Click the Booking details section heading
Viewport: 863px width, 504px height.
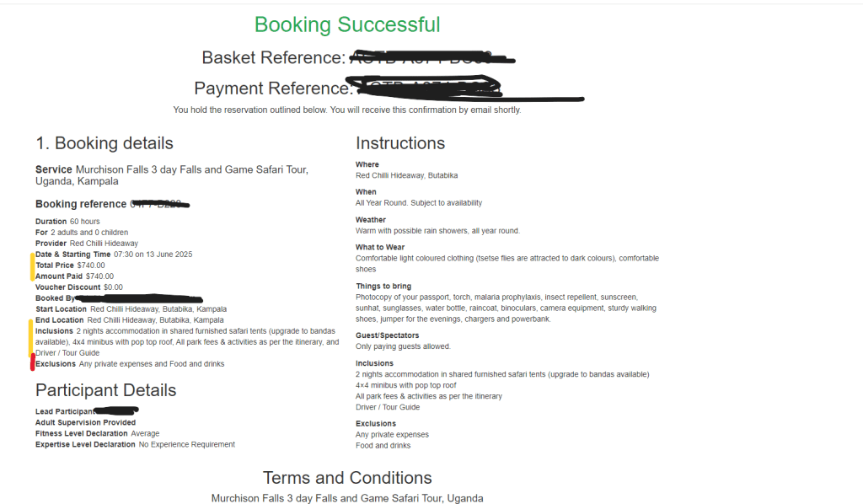click(x=105, y=143)
